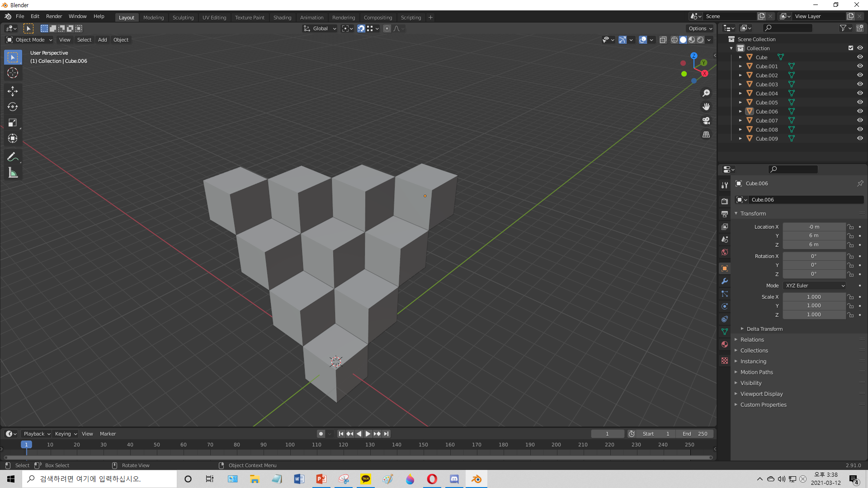Image resolution: width=868 pixels, height=488 pixels.
Task: Select the 3D Cursor tool
Action: 13,73
